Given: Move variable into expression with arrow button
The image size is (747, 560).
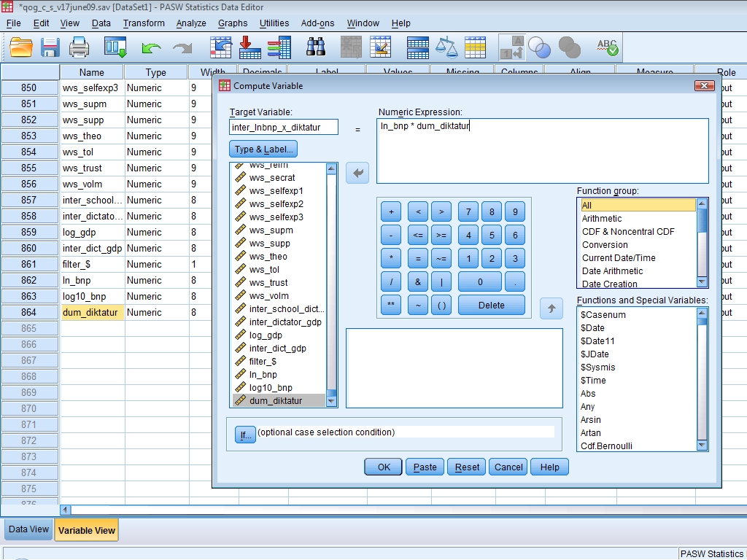Looking at the screenshot, I should click(x=357, y=173).
